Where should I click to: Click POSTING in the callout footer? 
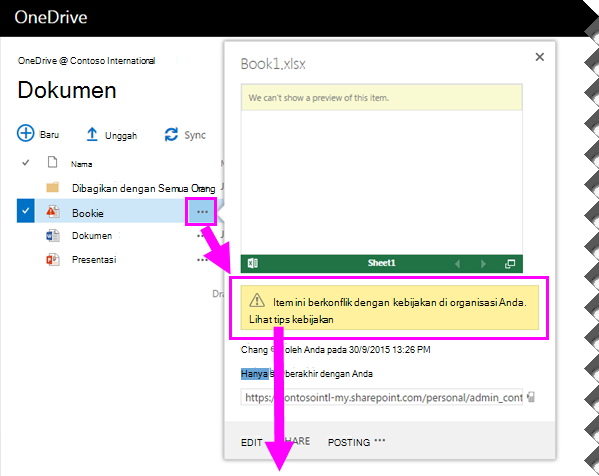[349, 442]
